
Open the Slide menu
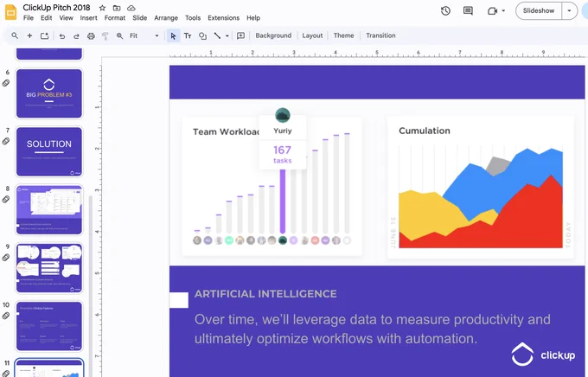tap(139, 18)
